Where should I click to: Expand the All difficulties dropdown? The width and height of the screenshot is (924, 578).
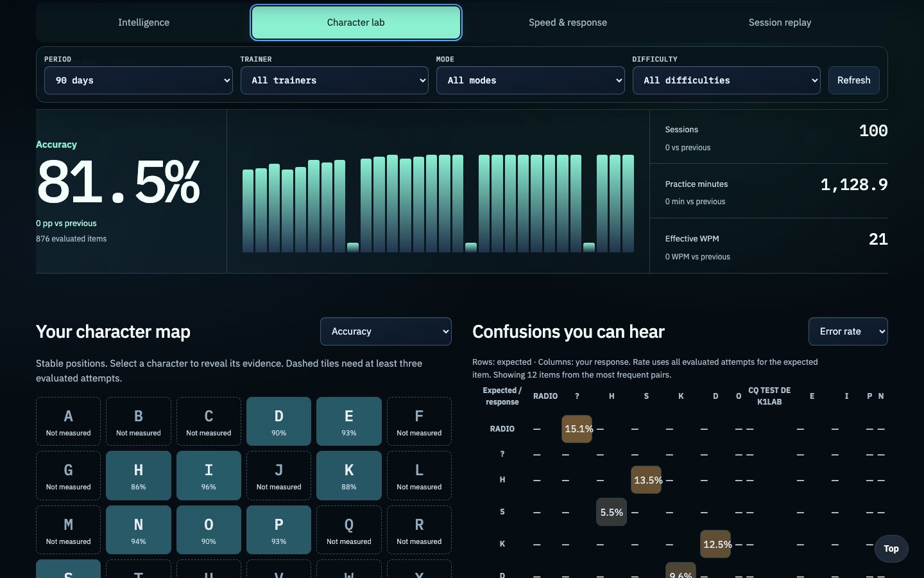coord(726,80)
